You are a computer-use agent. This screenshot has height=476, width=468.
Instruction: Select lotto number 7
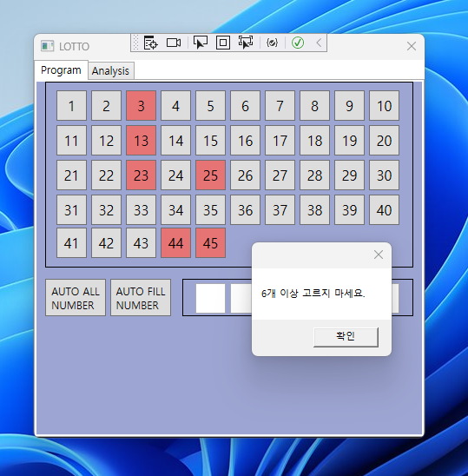(280, 106)
